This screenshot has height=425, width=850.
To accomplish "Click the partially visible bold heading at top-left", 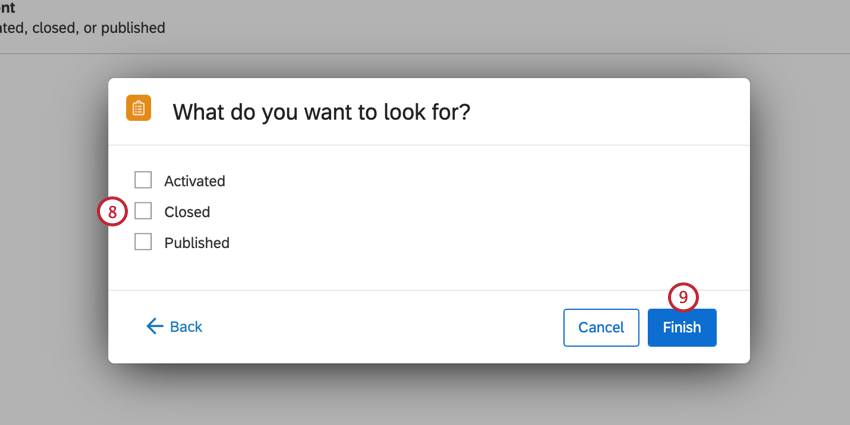I will (8, 7).
